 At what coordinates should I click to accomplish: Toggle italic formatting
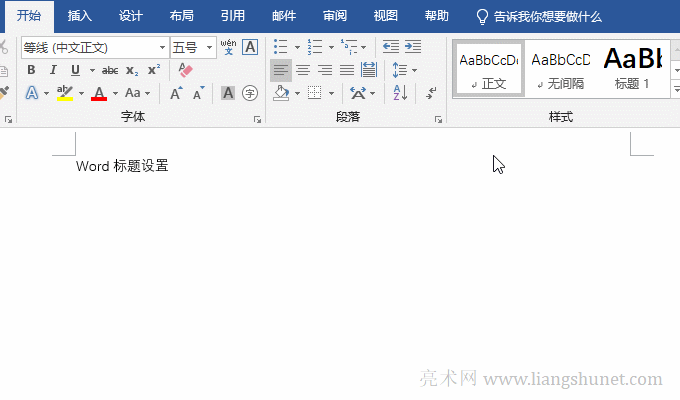point(53,70)
